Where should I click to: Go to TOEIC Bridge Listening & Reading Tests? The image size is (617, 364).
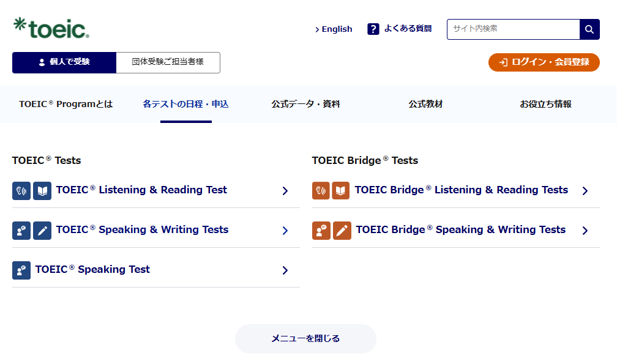[x=462, y=190]
